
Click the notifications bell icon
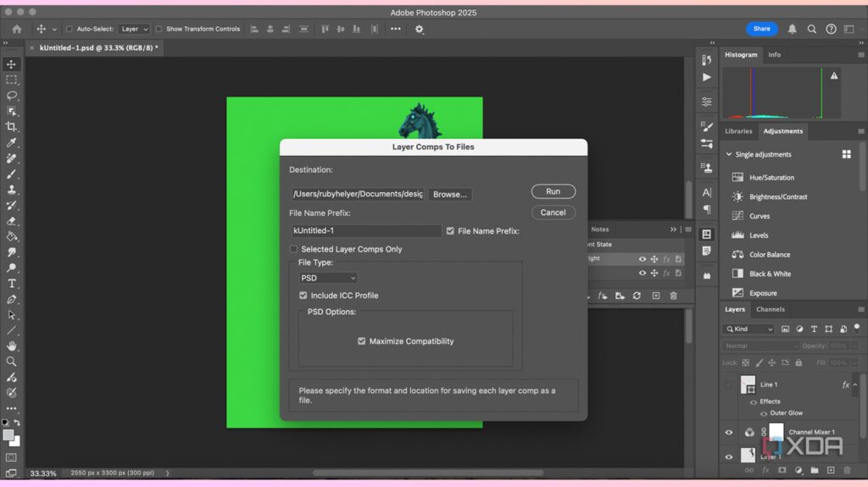pos(793,29)
